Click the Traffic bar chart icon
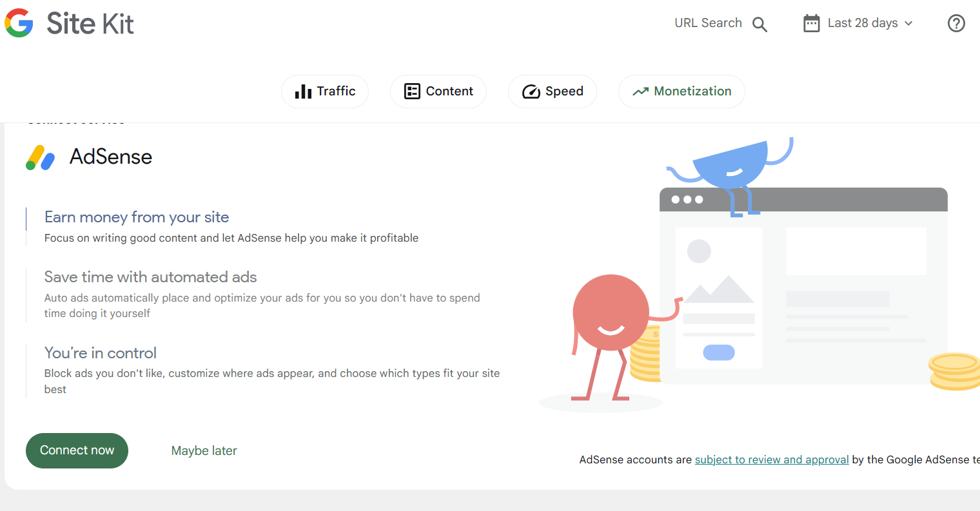This screenshot has height=511, width=980. pos(303,92)
